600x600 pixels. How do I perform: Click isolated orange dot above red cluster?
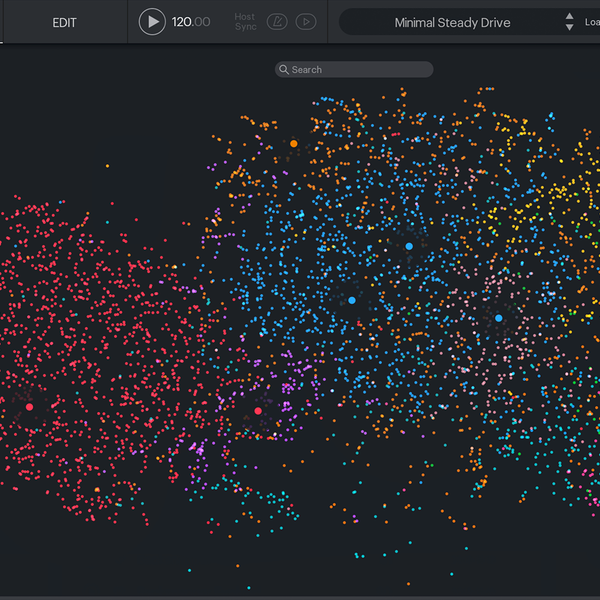[x=108, y=166]
